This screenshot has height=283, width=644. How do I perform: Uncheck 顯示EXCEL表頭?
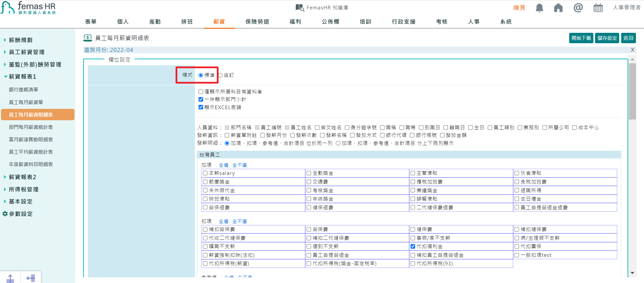201,108
